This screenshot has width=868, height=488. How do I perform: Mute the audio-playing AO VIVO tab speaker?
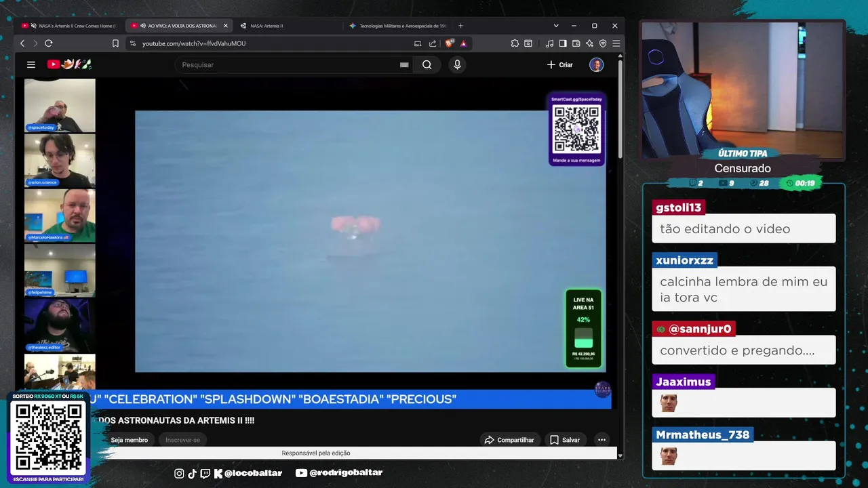(143, 26)
